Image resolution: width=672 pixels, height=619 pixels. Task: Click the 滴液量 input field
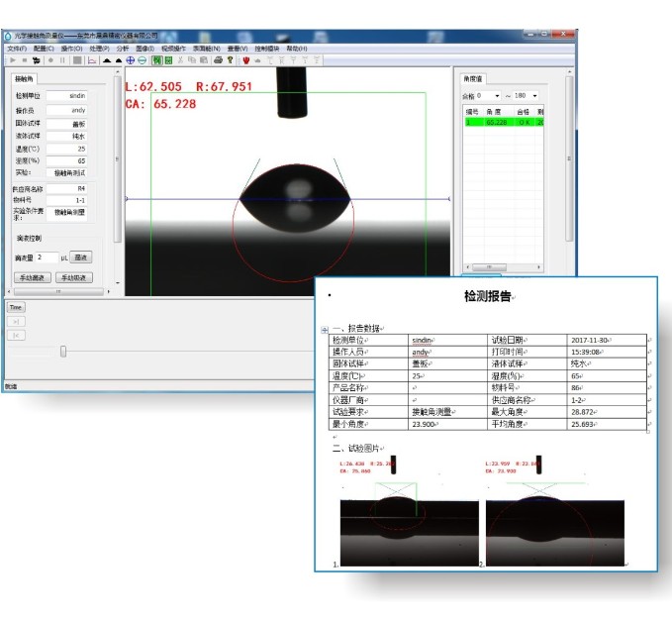pos(47,258)
